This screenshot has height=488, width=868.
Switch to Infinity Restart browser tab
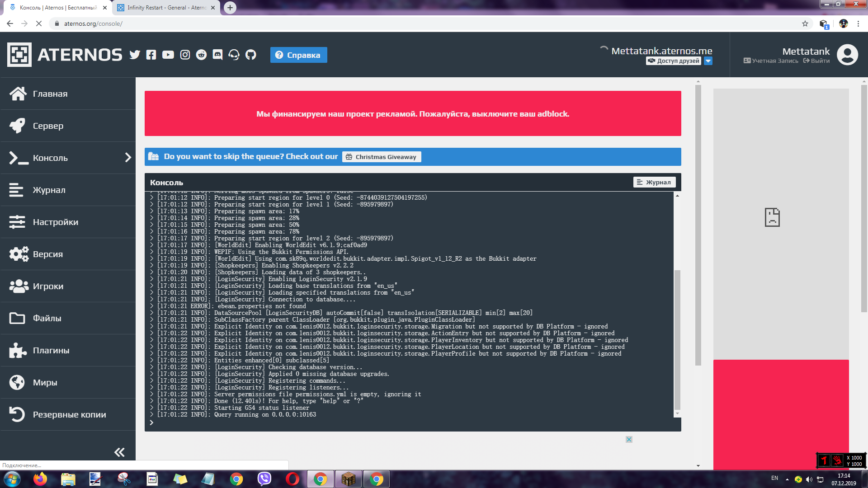166,8
